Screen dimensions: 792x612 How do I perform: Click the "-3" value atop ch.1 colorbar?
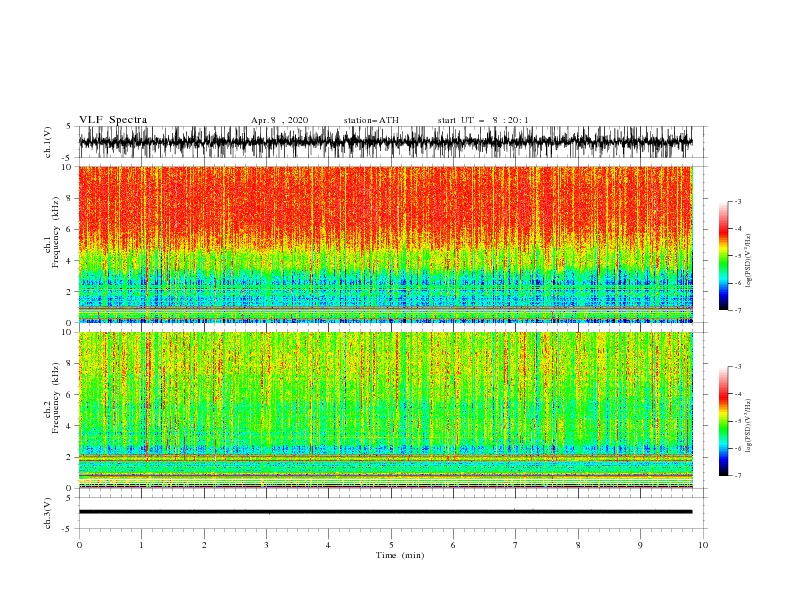point(737,201)
